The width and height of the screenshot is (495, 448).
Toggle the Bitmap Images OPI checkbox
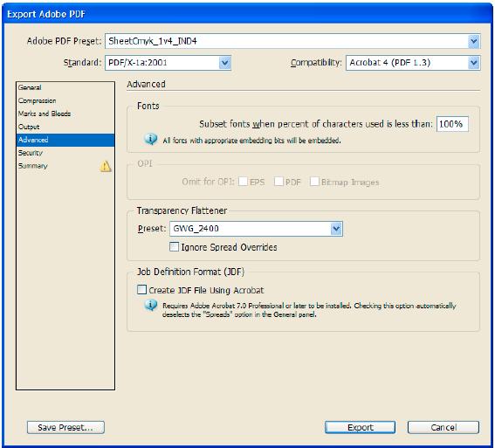click(x=314, y=182)
